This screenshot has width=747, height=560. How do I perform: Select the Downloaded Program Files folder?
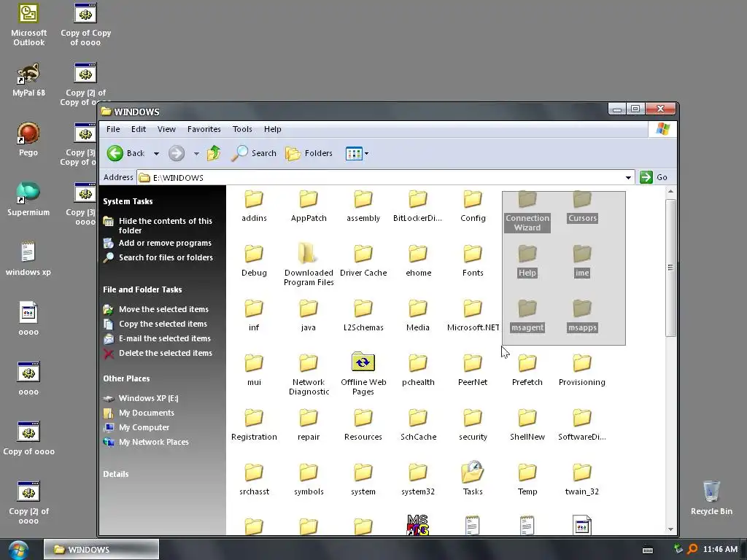309,264
